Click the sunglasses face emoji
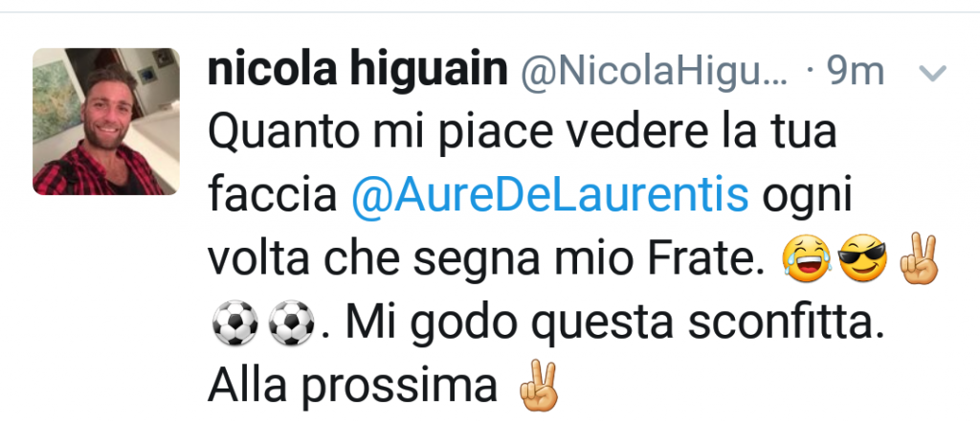The width and height of the screenshot is (980, 422). [x=862, y=258]
